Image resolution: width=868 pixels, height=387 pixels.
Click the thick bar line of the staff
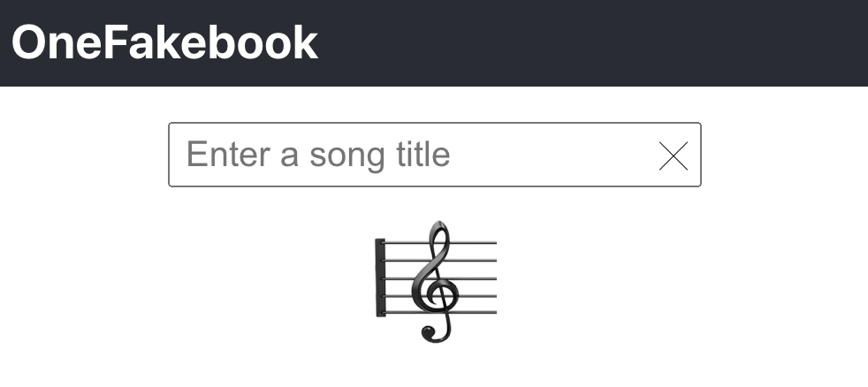pos(380,277)
